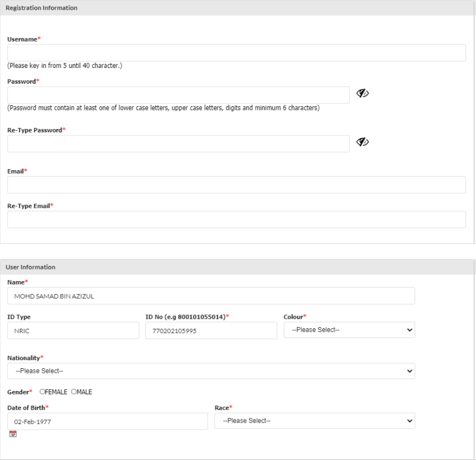
Task: Select the FEMALE gender radio button
Action: point(42,392)
